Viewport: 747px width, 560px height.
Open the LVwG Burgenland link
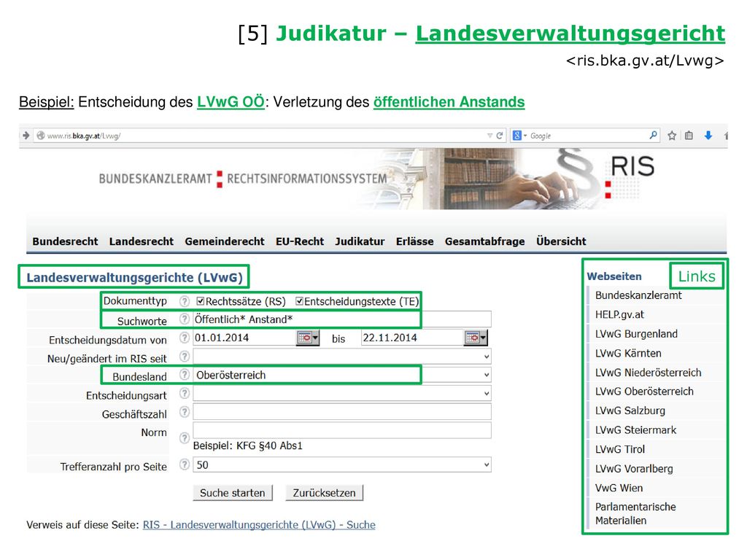point(636,334)
